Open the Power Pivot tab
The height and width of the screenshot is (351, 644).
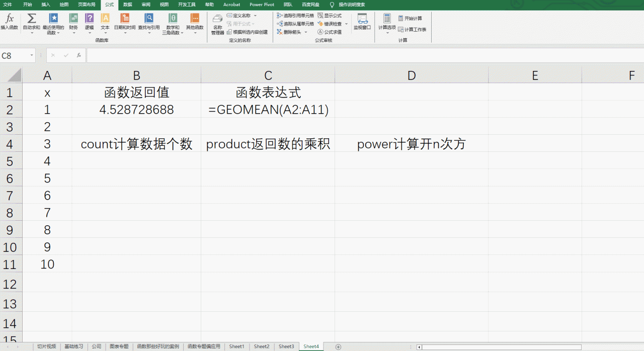pos(262,5)
